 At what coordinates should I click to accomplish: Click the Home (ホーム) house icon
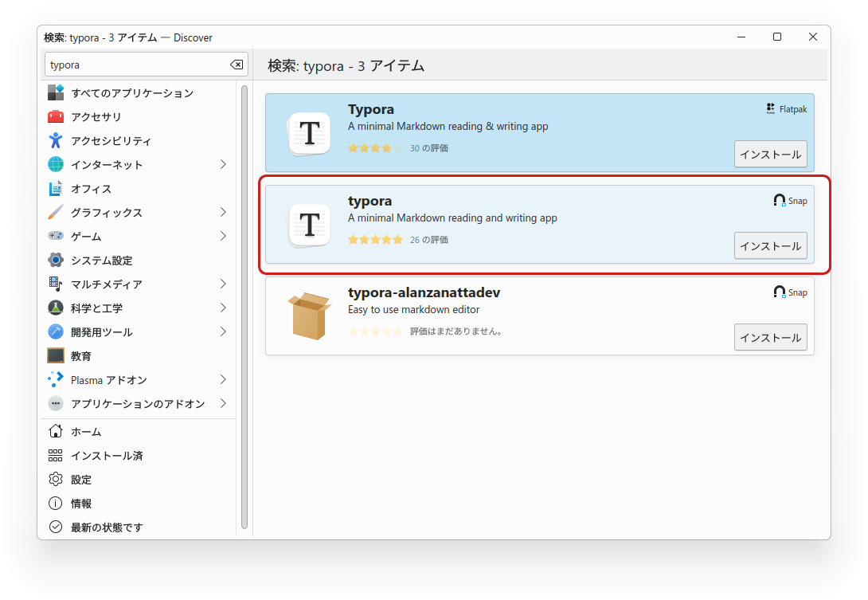coord(56,431)
